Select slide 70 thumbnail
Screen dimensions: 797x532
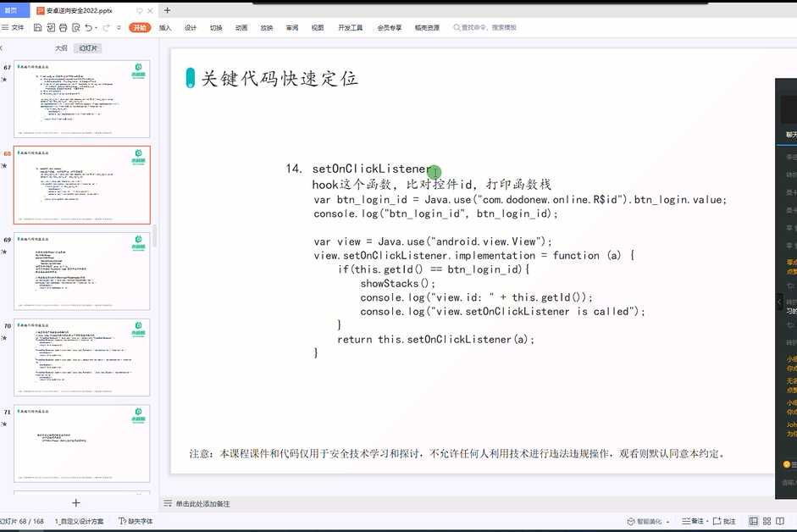(82, 357)
